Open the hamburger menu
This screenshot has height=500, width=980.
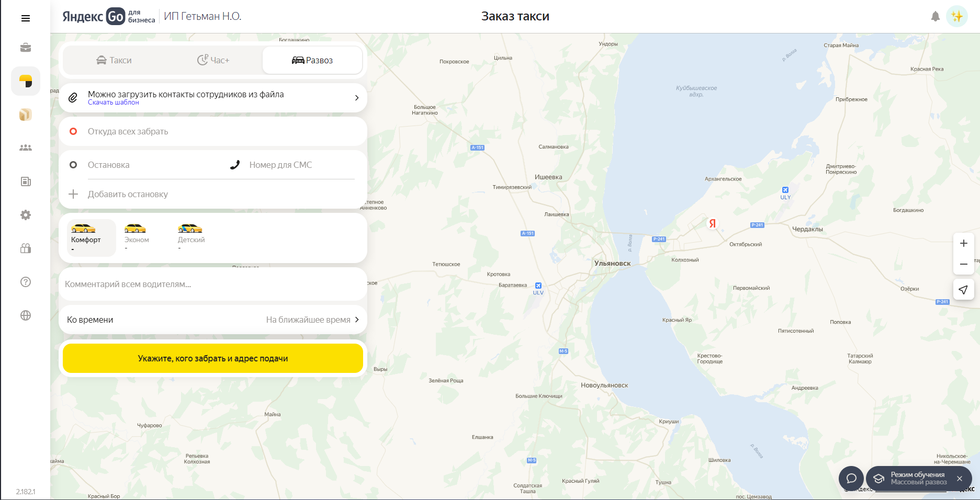pos(25,18)
